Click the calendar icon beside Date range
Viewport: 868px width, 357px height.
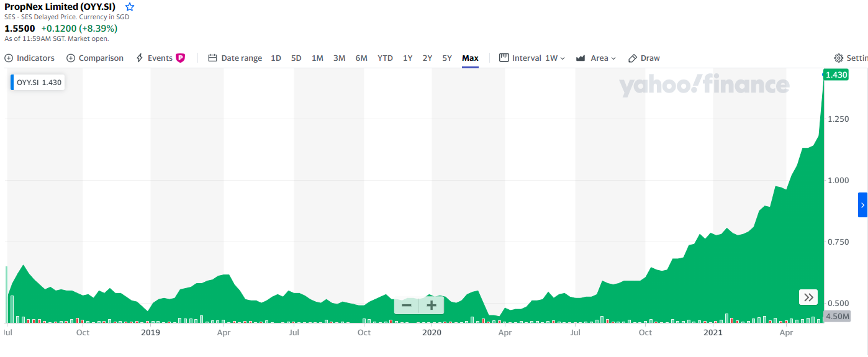tap(212, 58)
